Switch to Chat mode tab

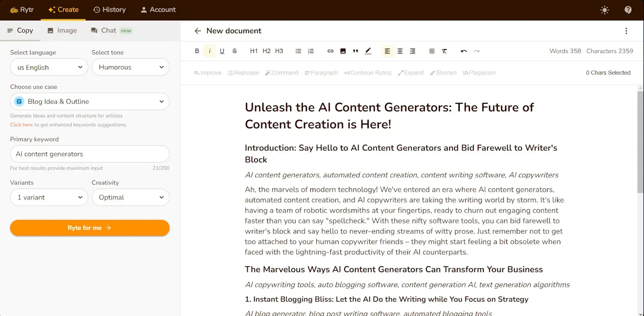click(x=111, y=31)
